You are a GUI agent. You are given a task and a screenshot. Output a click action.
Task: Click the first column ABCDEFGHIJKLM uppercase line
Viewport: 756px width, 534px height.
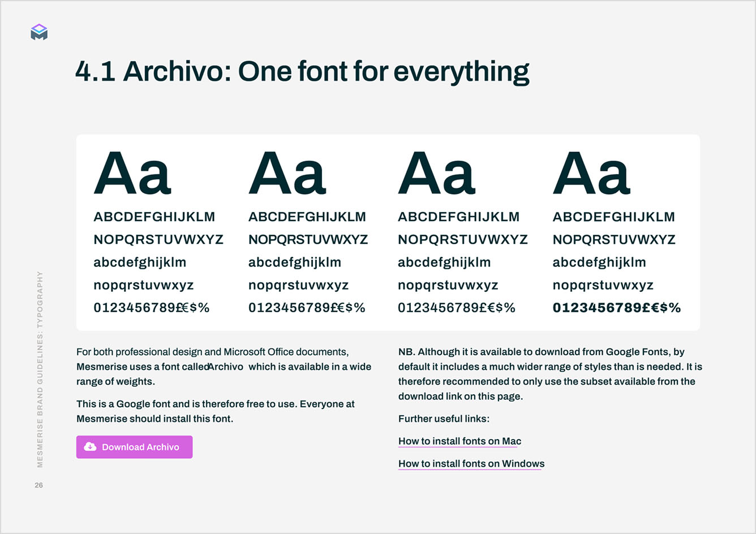pyautogui.click(x=154, y=217)
